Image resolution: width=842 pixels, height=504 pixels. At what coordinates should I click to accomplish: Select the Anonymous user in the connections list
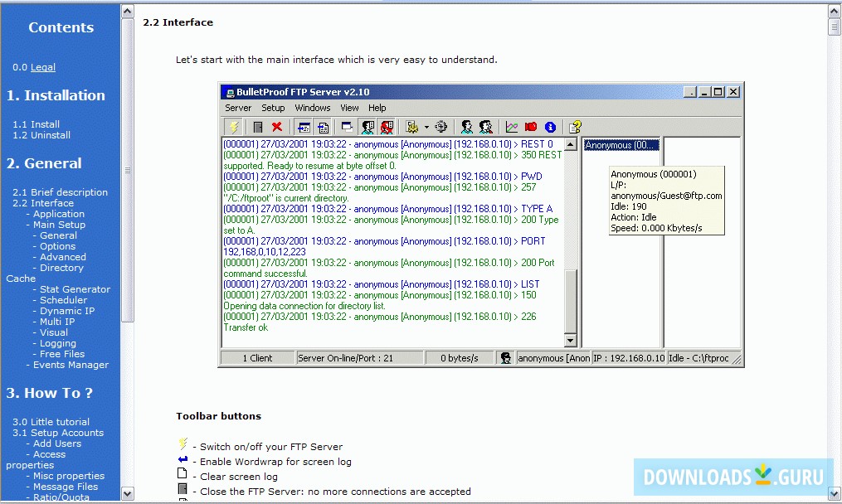click(621, 145)
